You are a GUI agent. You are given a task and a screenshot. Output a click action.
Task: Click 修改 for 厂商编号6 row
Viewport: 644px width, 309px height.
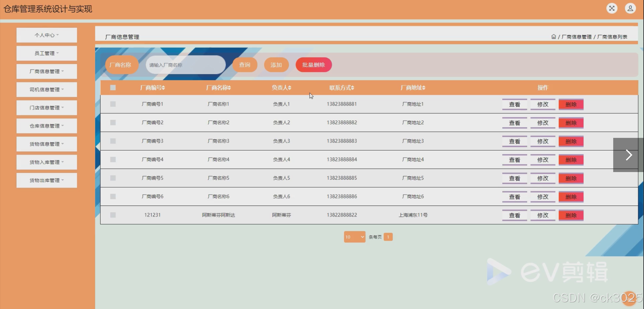[x=543, y=197]
